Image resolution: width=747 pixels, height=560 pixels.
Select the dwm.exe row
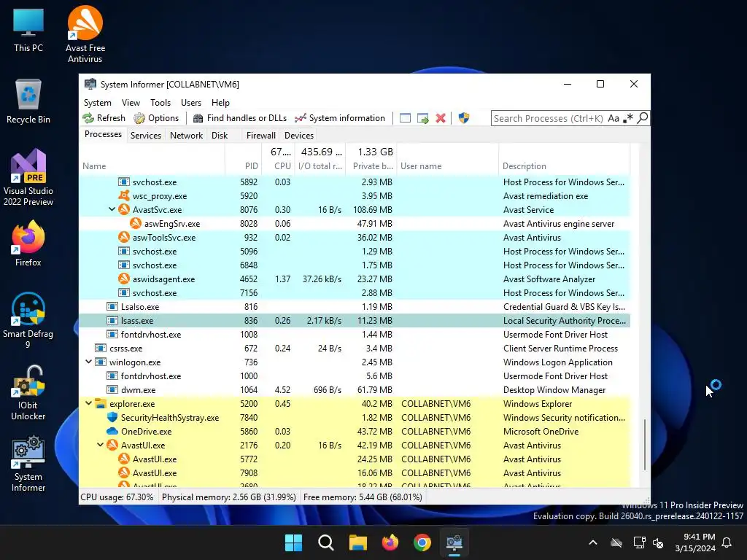click(x=355, y=389)
